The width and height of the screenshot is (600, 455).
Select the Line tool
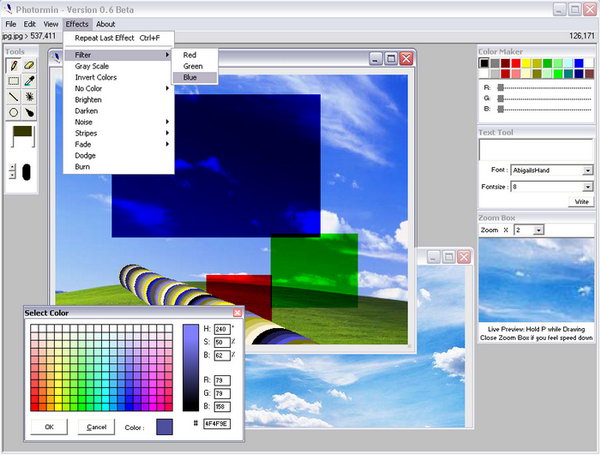13,96
